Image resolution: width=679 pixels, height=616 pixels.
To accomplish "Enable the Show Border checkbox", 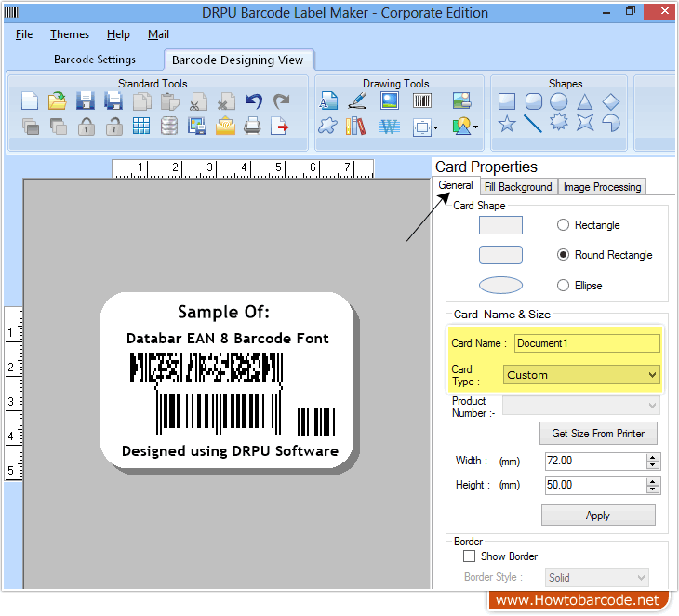I will click(469, 556).
